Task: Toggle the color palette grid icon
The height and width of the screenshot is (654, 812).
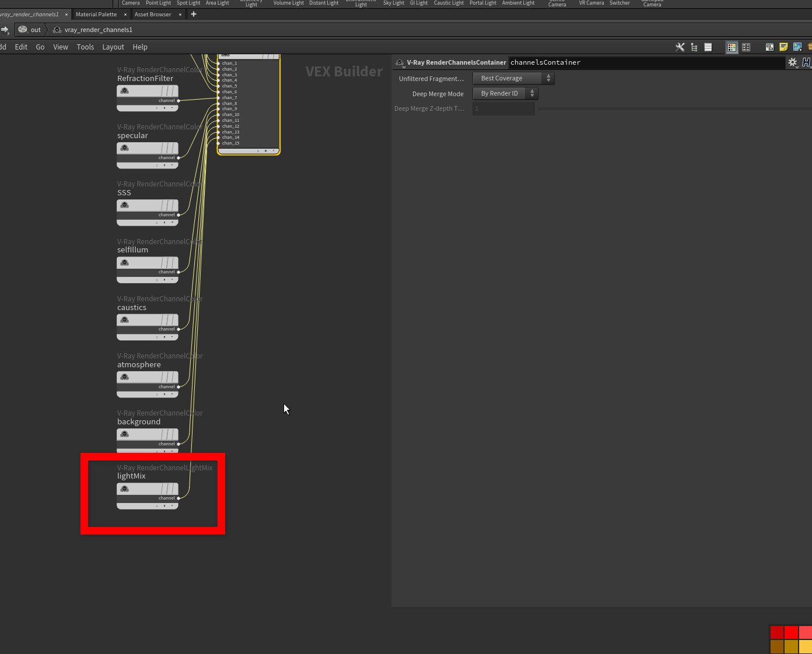Action: [x=731, y=47]
